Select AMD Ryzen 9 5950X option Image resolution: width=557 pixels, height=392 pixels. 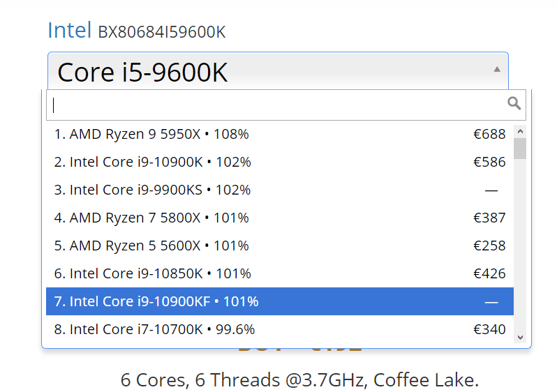tap(280, 134)
